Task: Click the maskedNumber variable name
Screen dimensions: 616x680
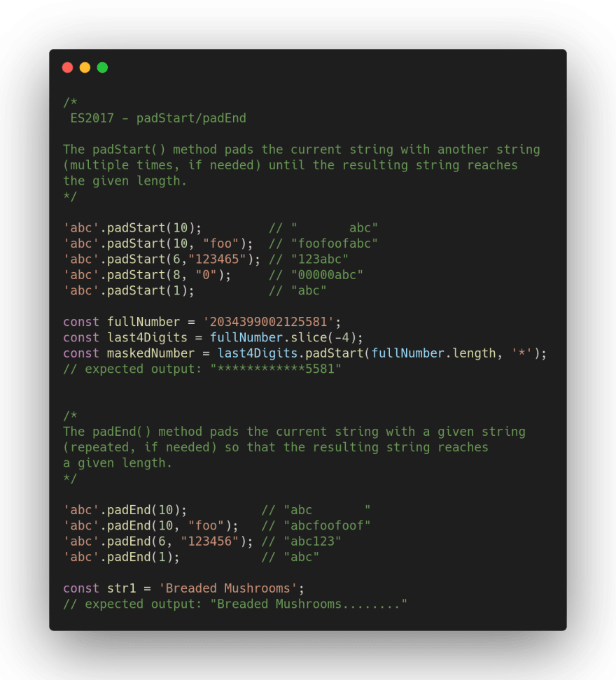Action: [x=150, y=353]
